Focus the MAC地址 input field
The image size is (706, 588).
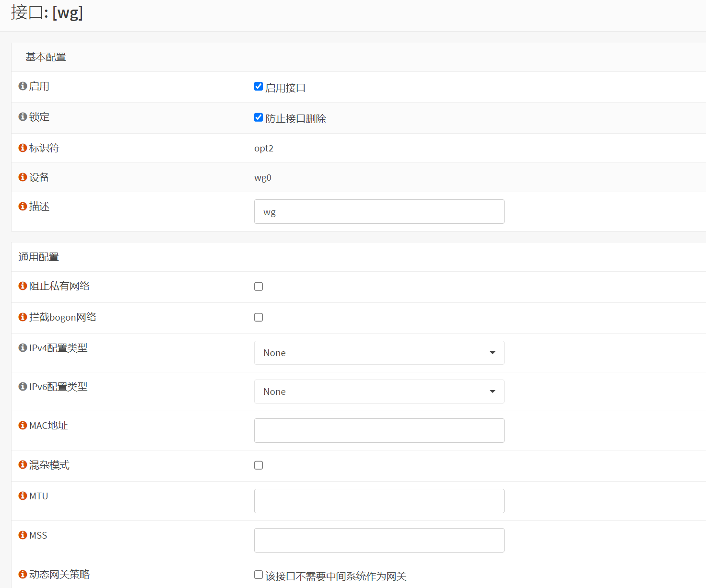379,430
